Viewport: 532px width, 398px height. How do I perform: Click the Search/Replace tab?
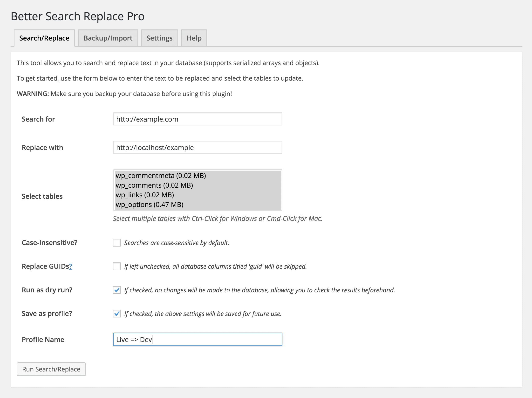44,38
